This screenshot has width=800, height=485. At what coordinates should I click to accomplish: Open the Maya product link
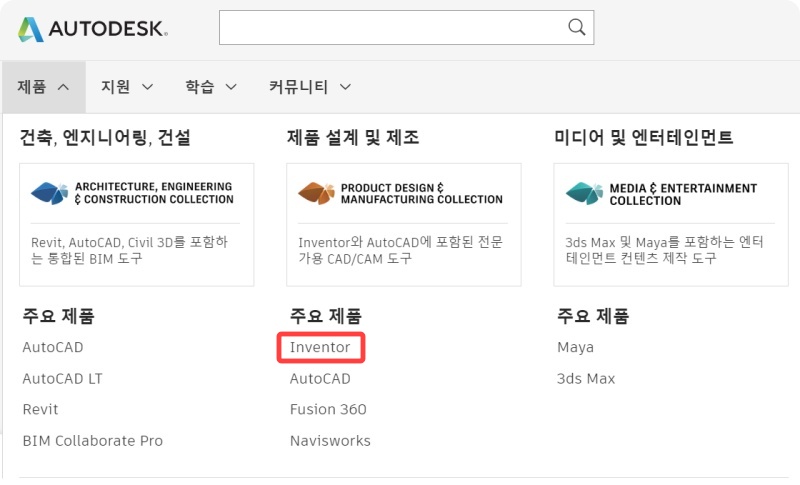(x=576, y=347)
